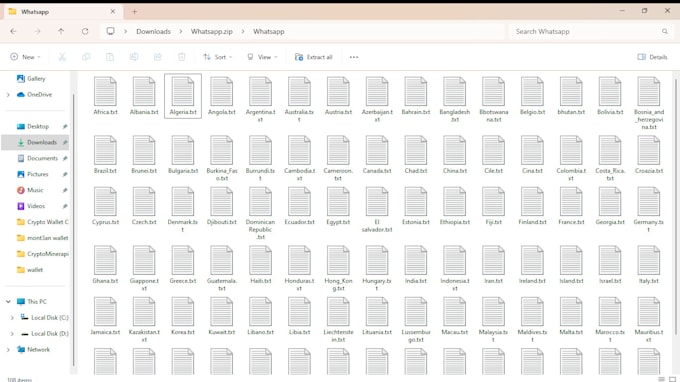Switch to the details list layout in the status bar
Viewport: 680px width, 382px height.
click(x=661, y=379)
